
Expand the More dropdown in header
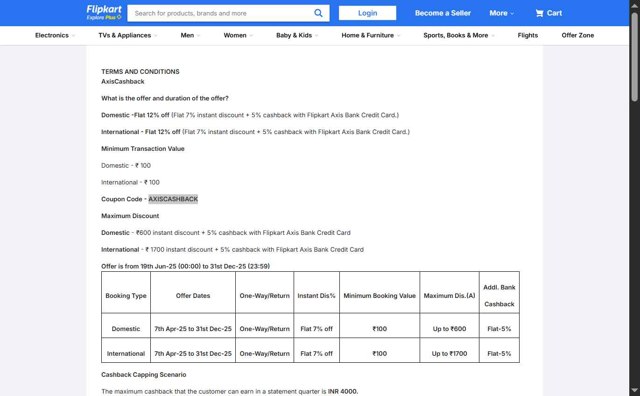(x=502, y=13)
